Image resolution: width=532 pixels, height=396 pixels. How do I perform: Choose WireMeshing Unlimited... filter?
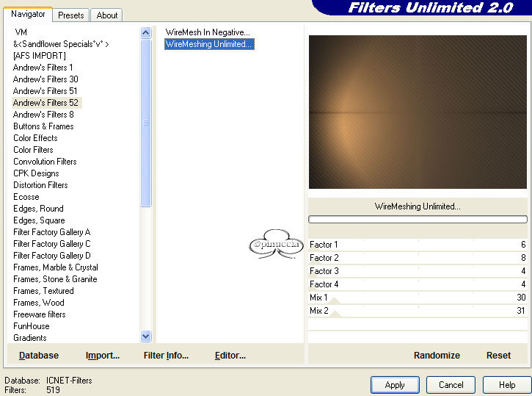pos(209,44)
